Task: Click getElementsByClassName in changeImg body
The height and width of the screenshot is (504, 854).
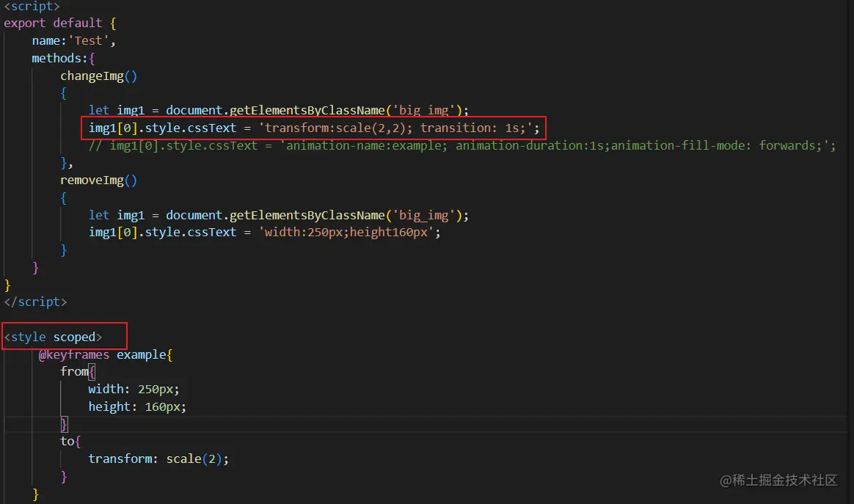Action: click(307, 111)
